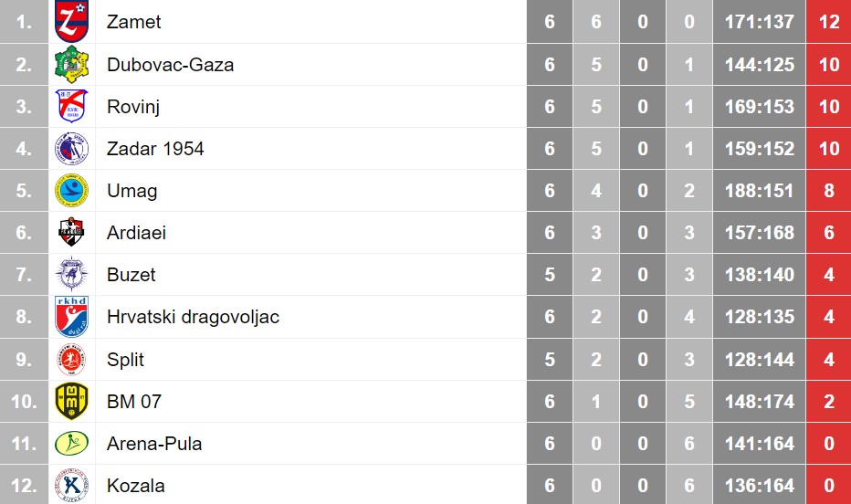Image resolution: width=851 pixels, height=504 pixels.
Task: Open the Dubovac-Gaza team link
Action: (170, 65)
